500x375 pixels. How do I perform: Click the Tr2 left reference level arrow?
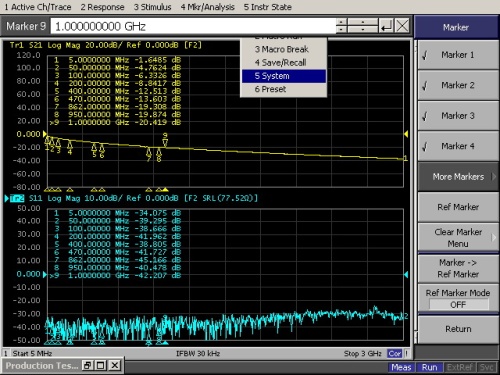45,274
